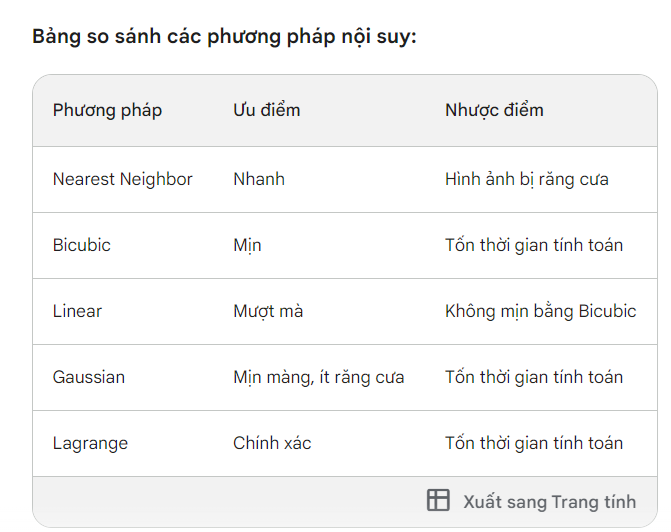Screen dimensions: 671x532
Task: Click the Export to Sheets table icon
Action: point(438,501)
